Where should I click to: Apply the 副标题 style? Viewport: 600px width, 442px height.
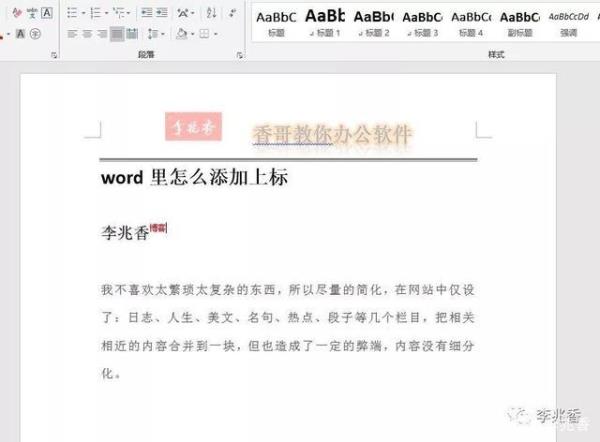point(520,24)
